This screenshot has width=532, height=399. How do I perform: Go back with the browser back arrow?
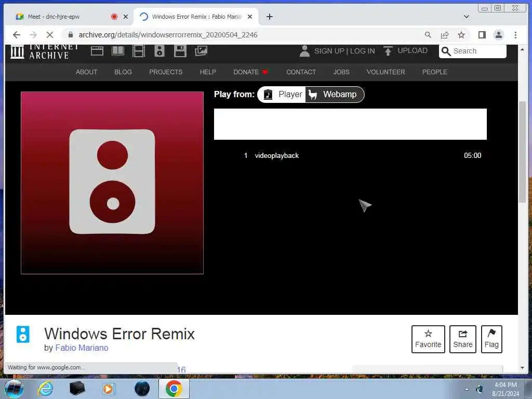[x=16, y=35]
